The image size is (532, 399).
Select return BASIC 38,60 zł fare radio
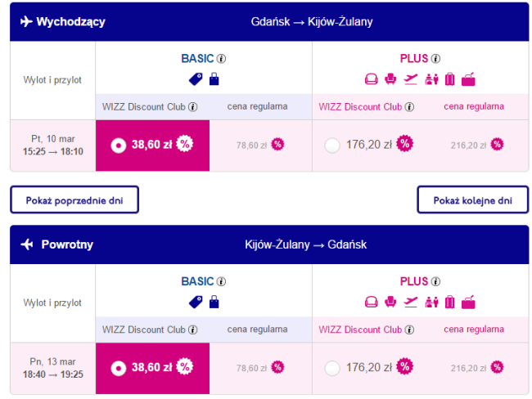118,368
